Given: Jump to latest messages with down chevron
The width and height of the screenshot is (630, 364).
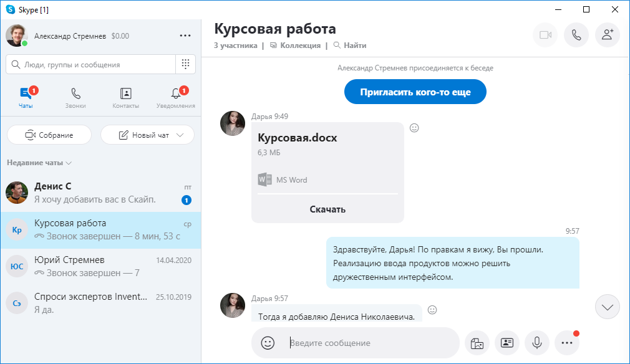Looking at the screenshot, I should (607, 307).
